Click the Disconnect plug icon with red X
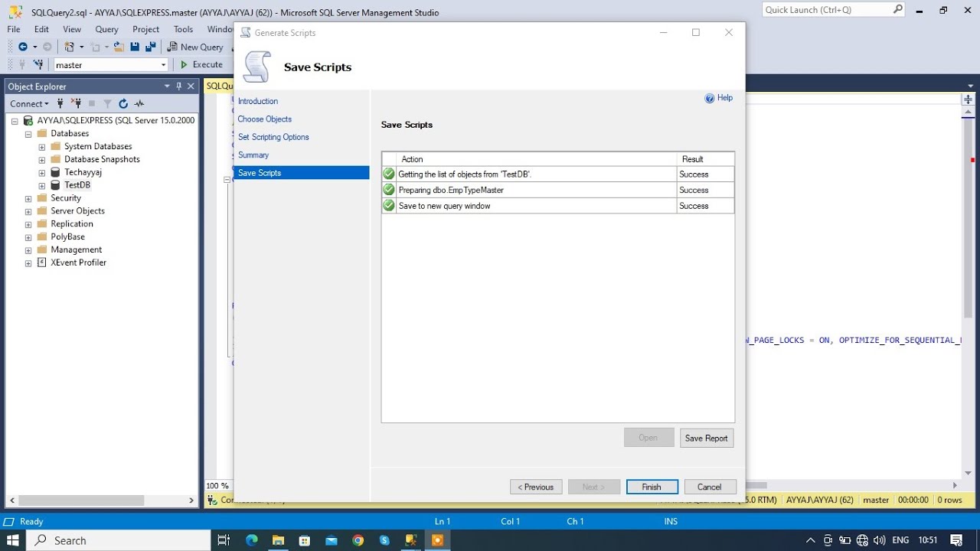 [x=76, y=103]
